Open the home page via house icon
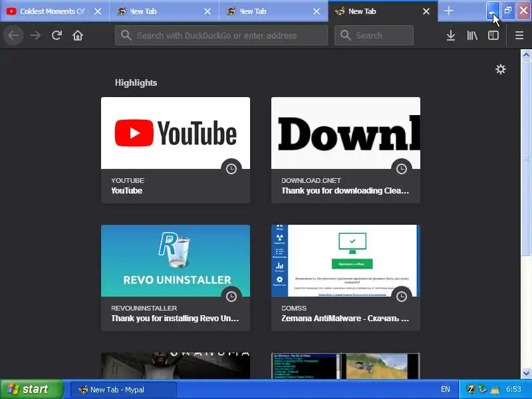 point(78,35)
